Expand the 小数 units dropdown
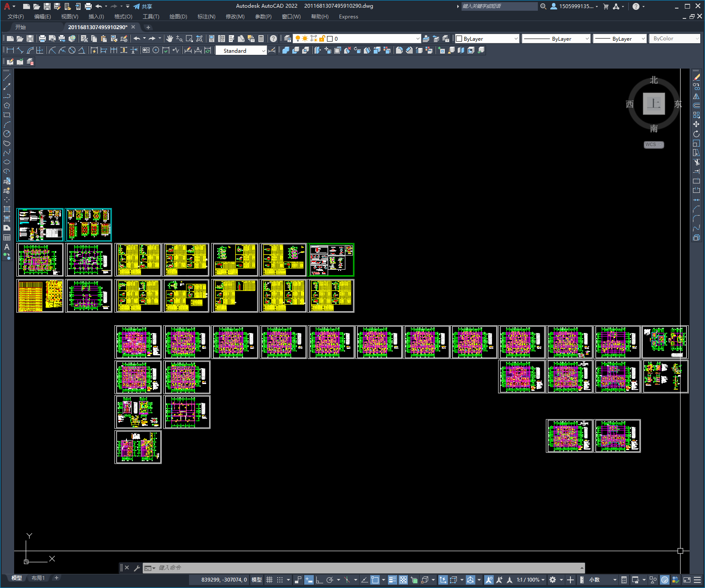Image resolution: width=705 pixels, height=588 pixels. tap(603, 580)
